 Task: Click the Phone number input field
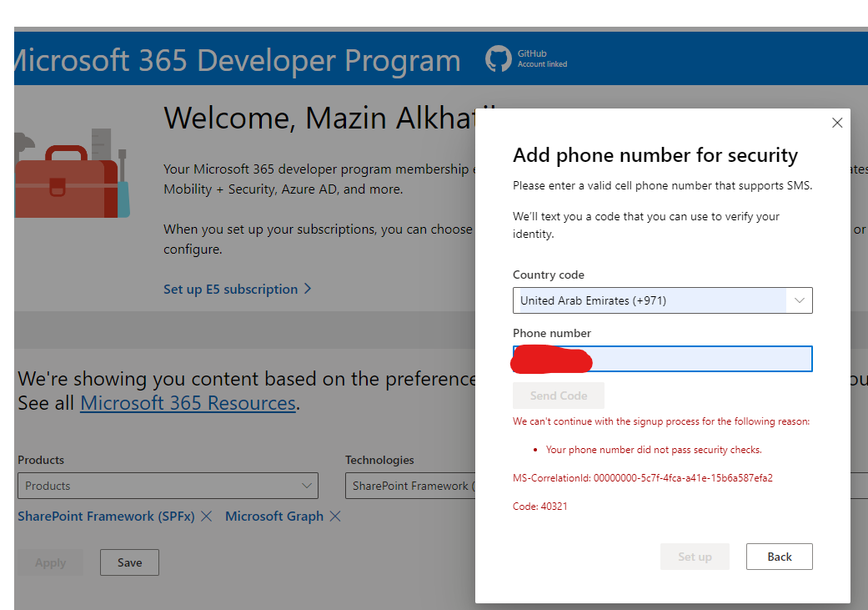[x=662, y=359]
